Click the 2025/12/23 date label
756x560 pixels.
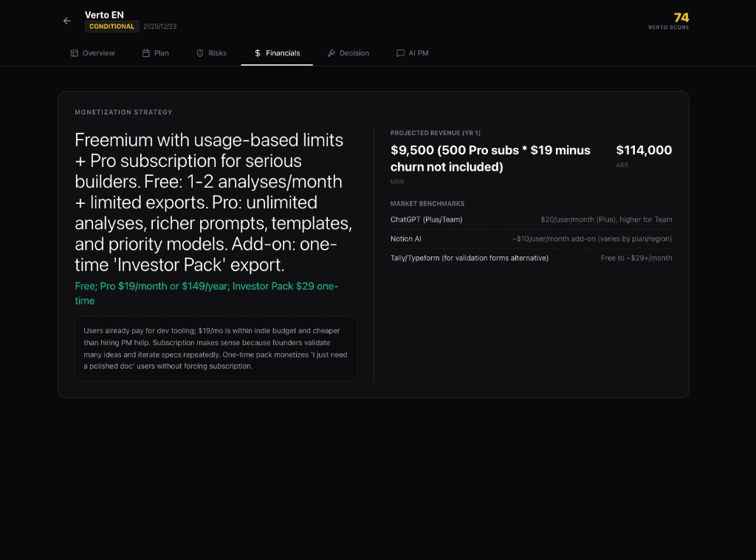point(160,27)
